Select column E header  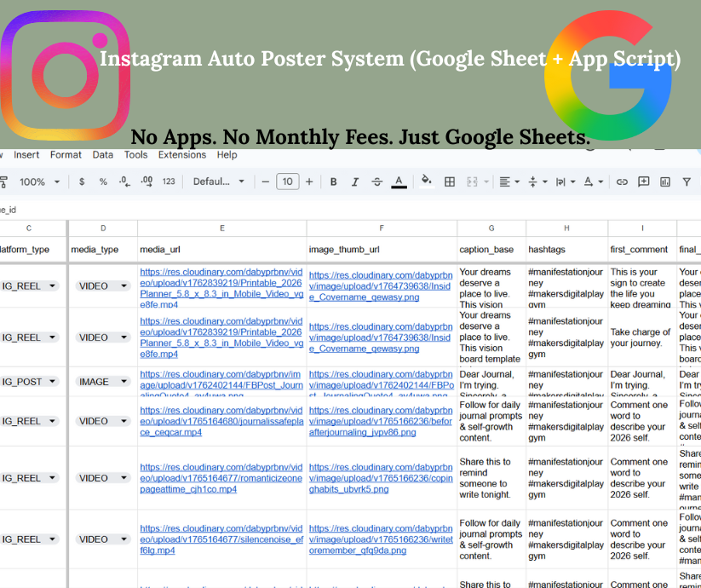221,228
